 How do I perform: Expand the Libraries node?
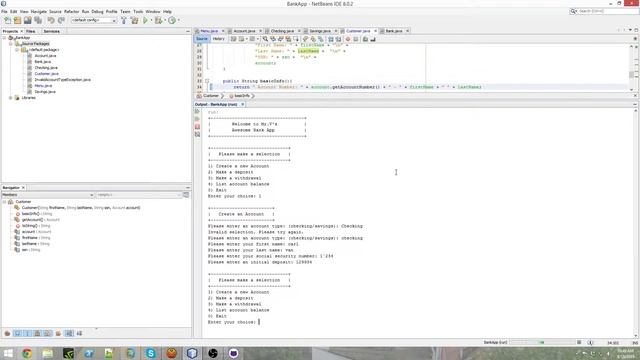tap(11, 98)
